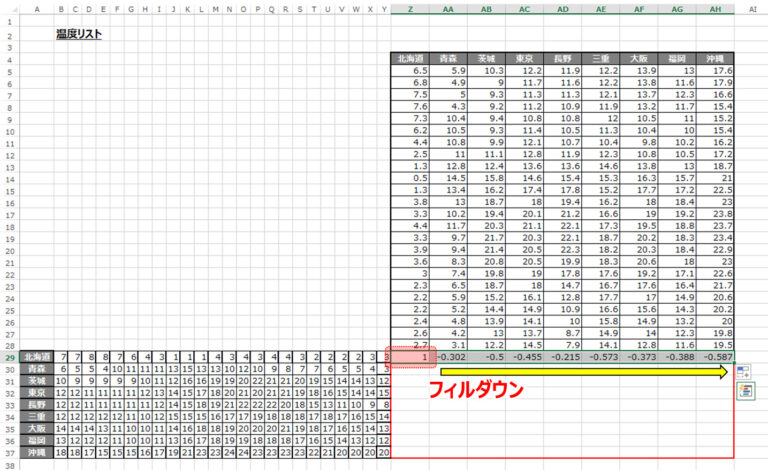
Task: Click the 長野 row label in row 33
Action: point(37,405)
